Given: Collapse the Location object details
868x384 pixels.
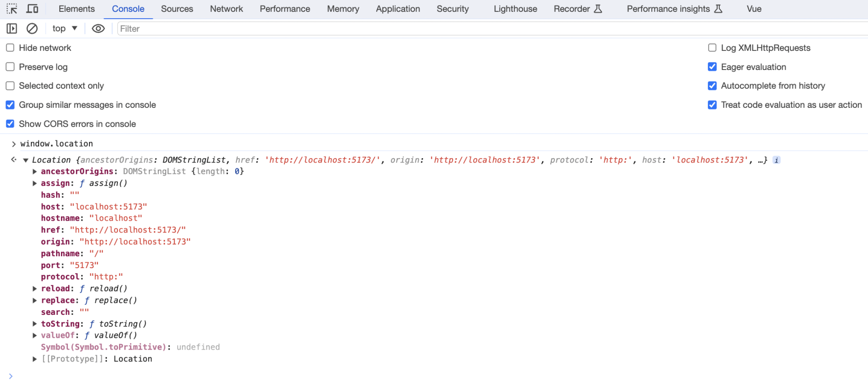Looking at the screenshot, I should pos(26,160).
